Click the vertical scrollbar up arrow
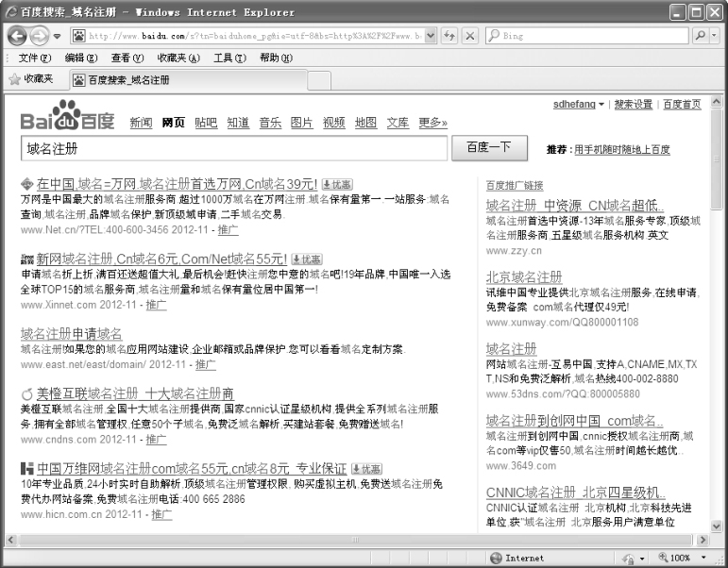 [717, 101]
